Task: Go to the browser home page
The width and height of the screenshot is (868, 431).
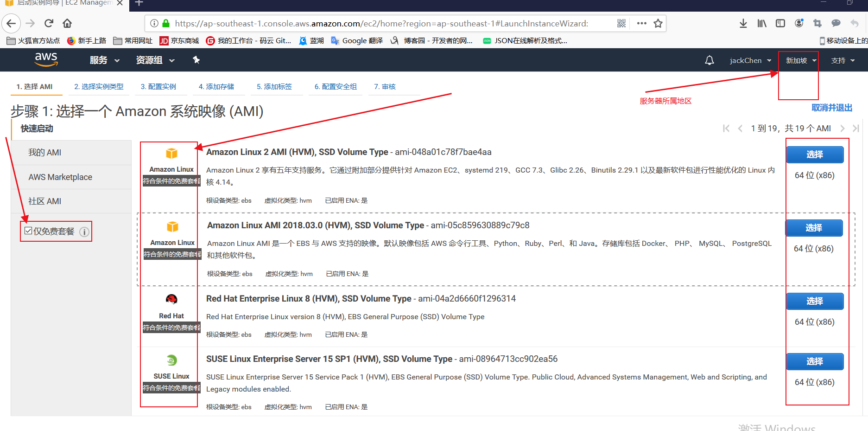Action: pyautogui.click(x=67, y=23)
